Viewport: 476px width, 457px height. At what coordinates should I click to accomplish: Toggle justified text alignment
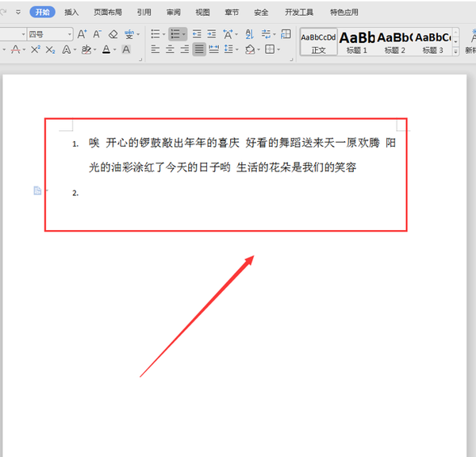point(198,50)
